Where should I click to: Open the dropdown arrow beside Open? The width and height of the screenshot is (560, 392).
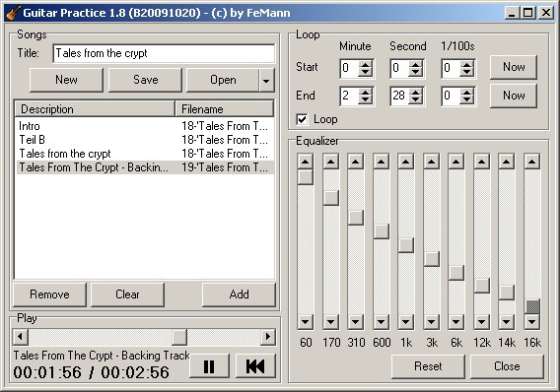266,80
